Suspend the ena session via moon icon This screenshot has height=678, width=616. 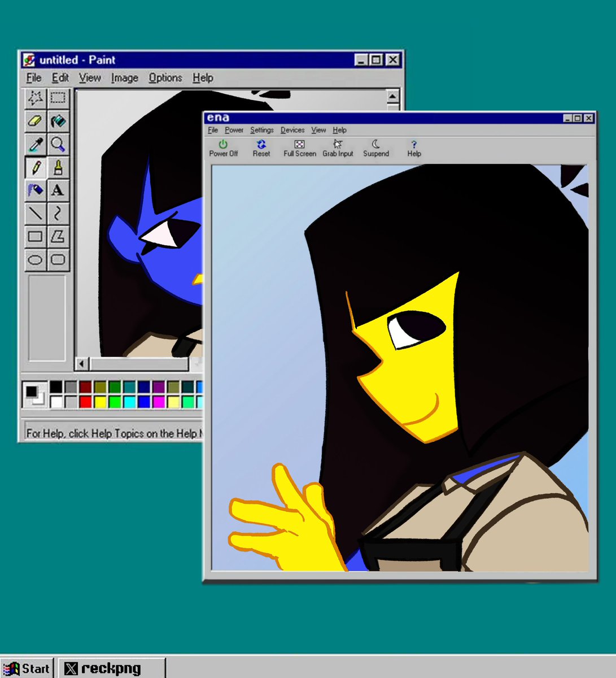coord(376,149)
